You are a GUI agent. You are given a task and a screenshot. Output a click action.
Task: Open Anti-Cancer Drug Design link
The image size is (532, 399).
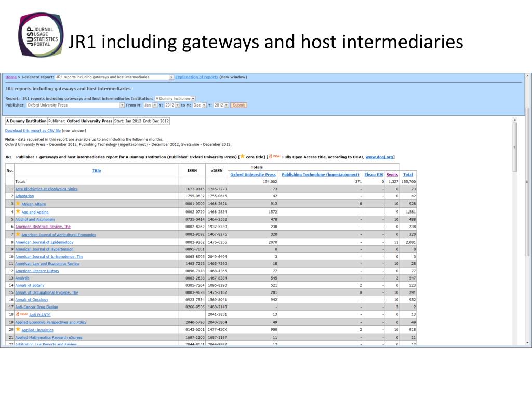pos(37,307)
